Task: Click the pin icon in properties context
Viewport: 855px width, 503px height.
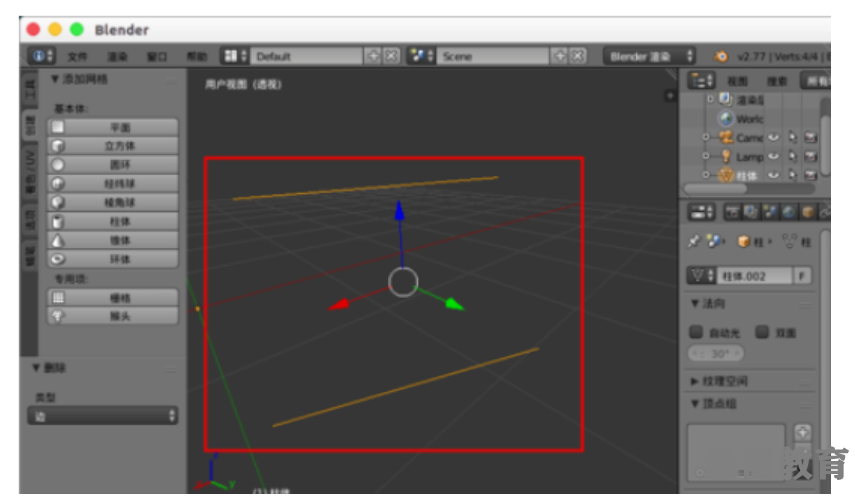Action: (694, 241)
